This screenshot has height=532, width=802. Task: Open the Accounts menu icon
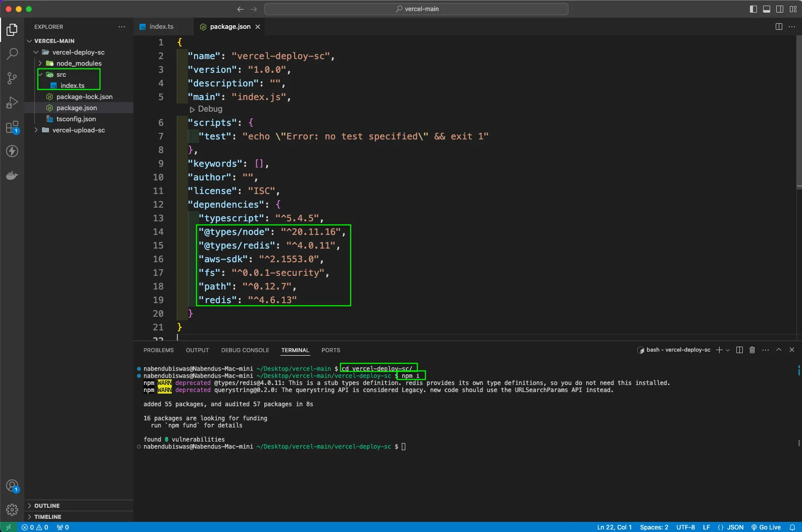12,486
